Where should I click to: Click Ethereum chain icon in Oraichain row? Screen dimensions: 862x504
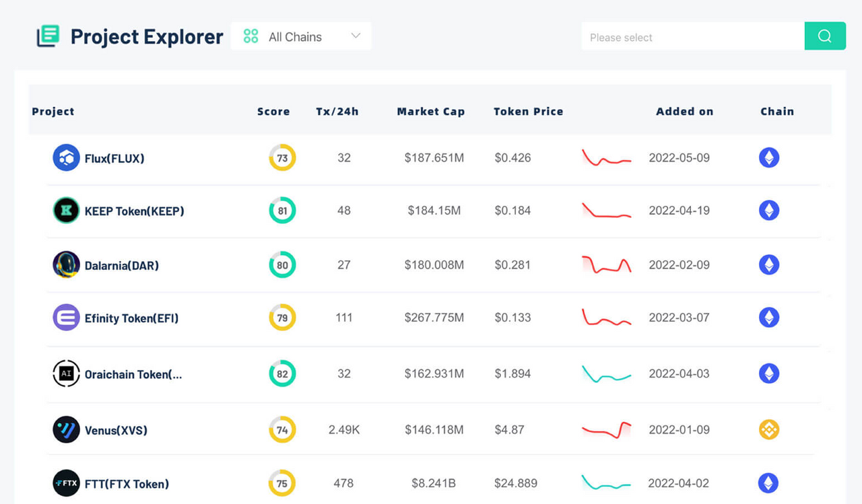[769, 373]
